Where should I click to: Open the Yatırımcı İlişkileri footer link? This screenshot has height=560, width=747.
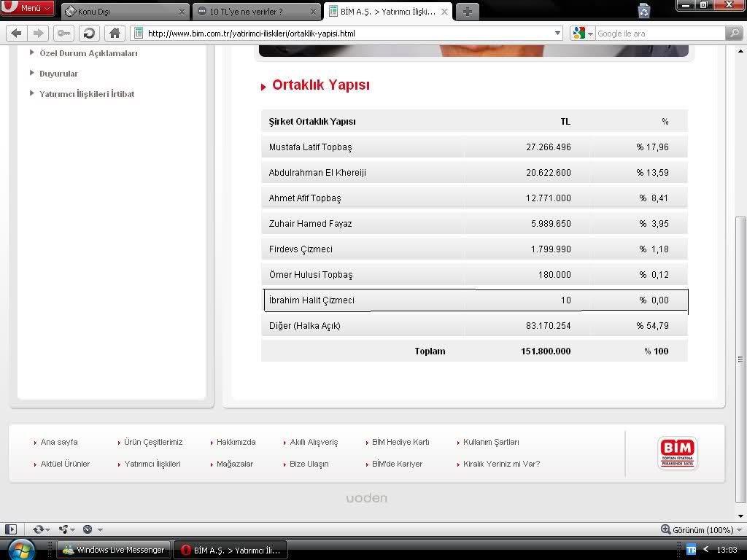[152, 464]
